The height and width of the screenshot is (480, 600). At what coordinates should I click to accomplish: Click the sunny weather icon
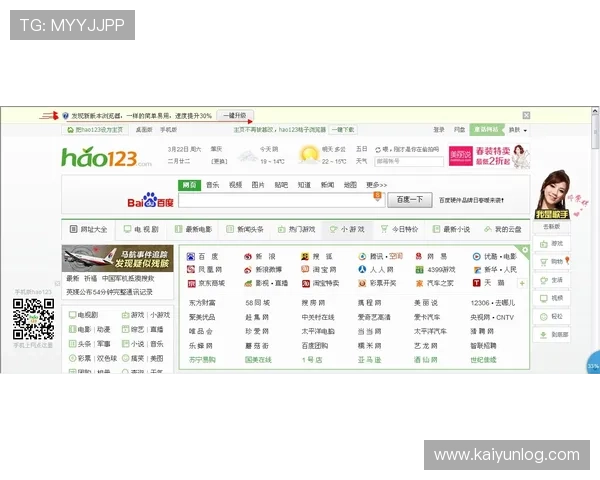click(309, 155)
